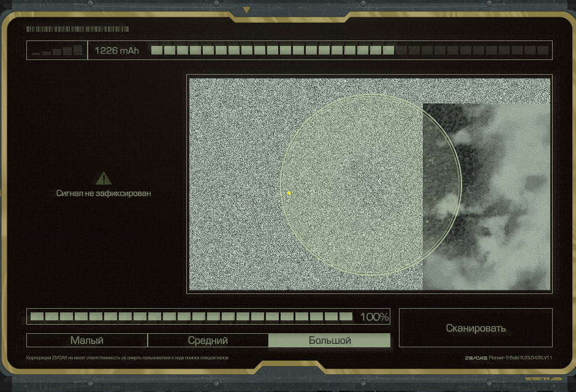576x392 pixels.
Task: Click the ZIVCAS logo in footer
Action: tap(476, 358)
